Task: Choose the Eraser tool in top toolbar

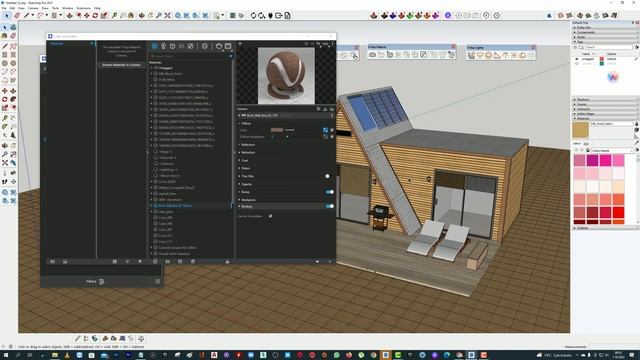Action: 17,16
